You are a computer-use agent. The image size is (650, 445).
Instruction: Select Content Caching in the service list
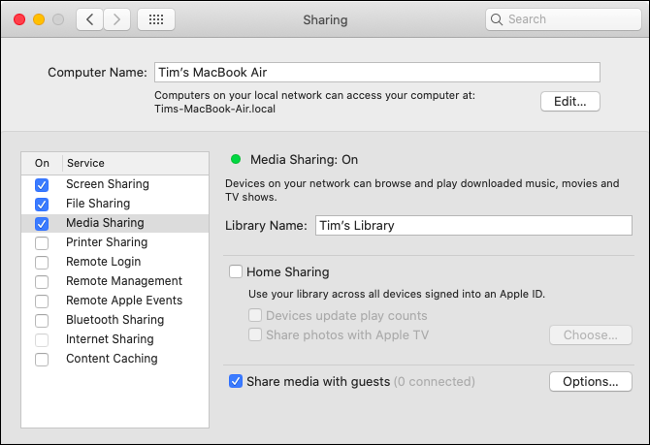(x=115, y=359)
